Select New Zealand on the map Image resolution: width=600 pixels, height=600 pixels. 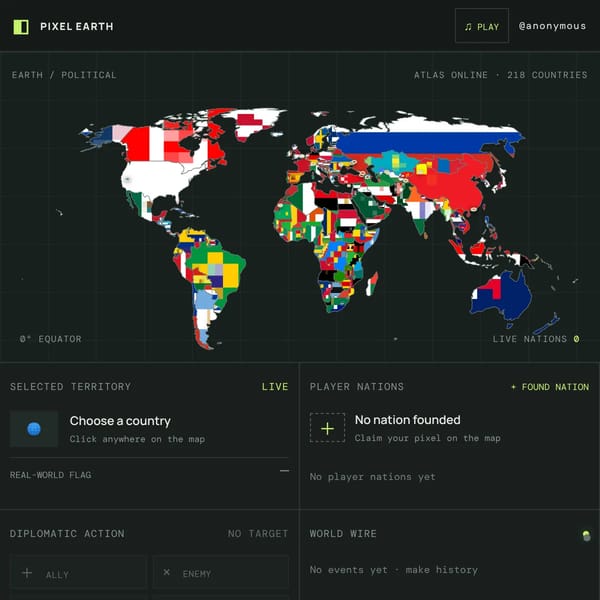pyautogui.click(x=547, y=323)
